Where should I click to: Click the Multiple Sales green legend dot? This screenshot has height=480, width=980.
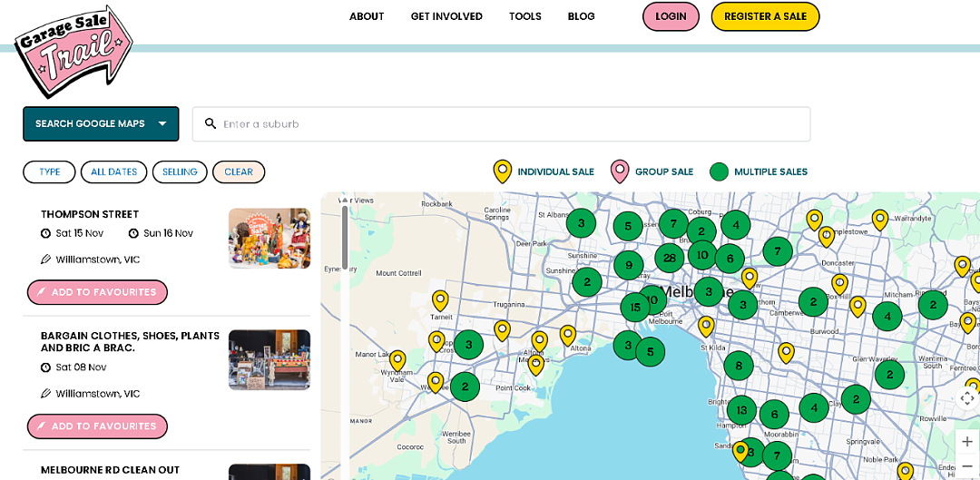[720, 171]
